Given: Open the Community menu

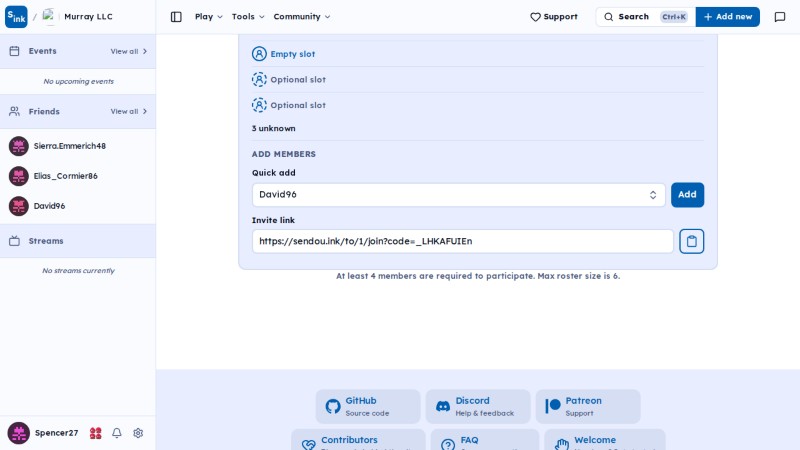Looking at the screenshot, I should click(x=302, y=17).
